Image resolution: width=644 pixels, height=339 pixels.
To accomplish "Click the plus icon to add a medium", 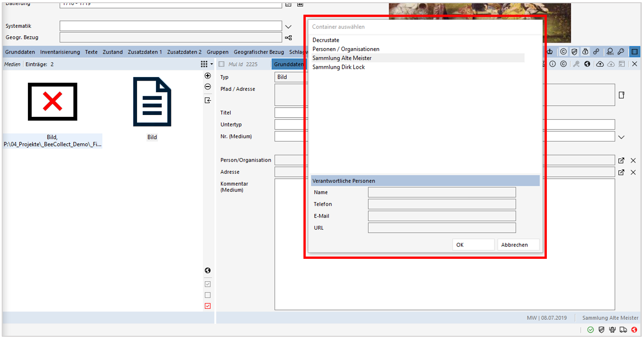I will [x=208, y=76].
